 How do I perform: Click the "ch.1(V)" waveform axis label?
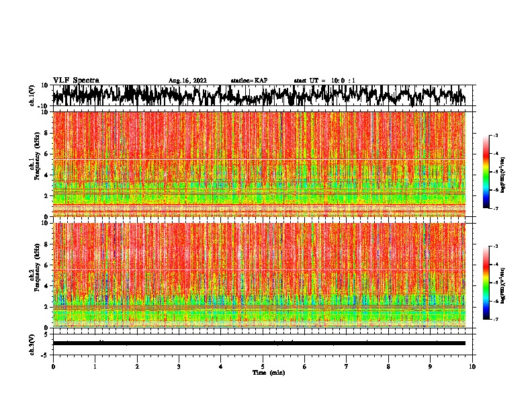32,95
